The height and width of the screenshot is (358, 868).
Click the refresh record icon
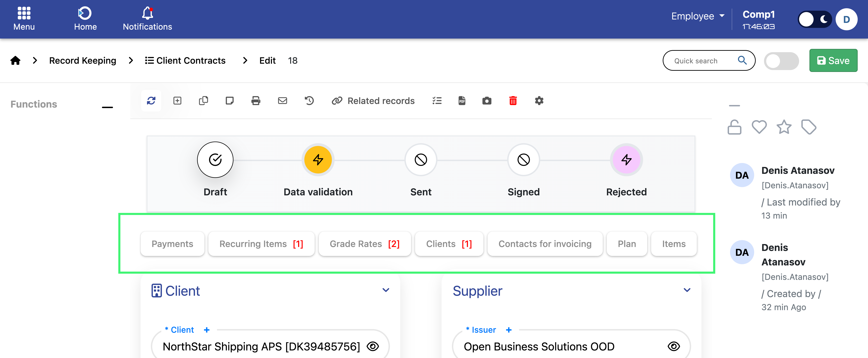(151, 101)
